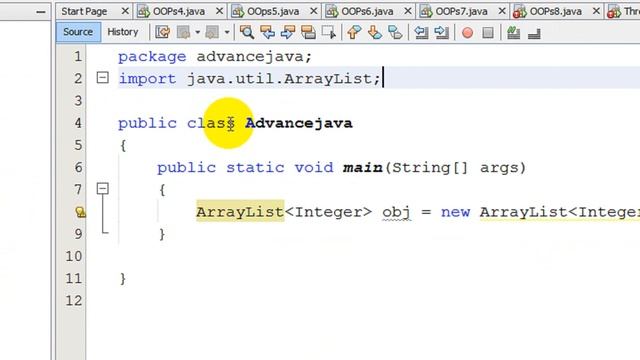
Task: Click Shift Line Right icon
Action: point(441,32)
